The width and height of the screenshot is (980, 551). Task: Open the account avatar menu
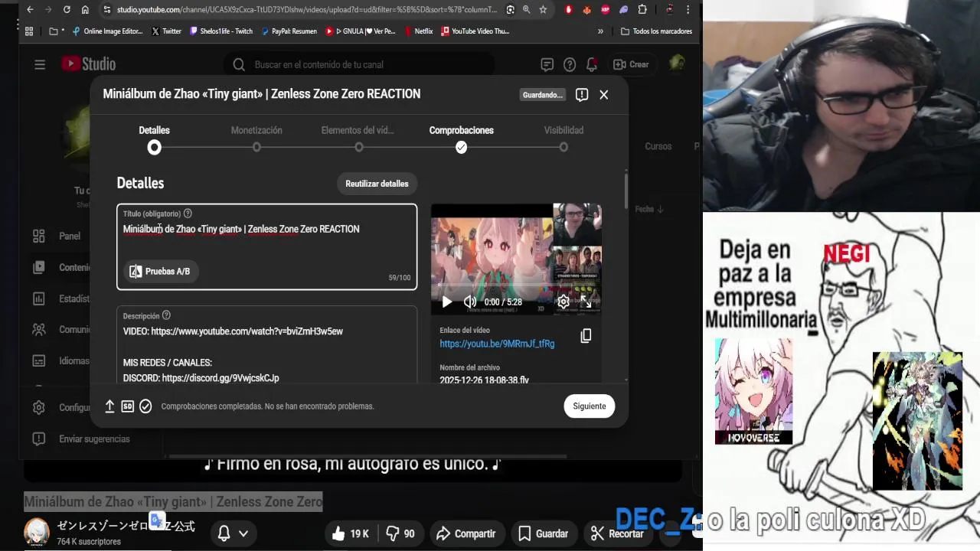pos(677,64)
